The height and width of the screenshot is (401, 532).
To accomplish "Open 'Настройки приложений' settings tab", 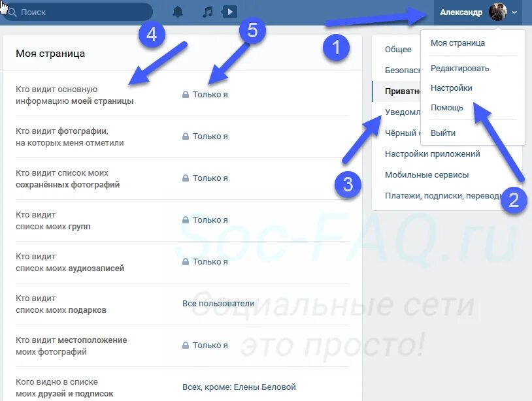I will (432, 154).
